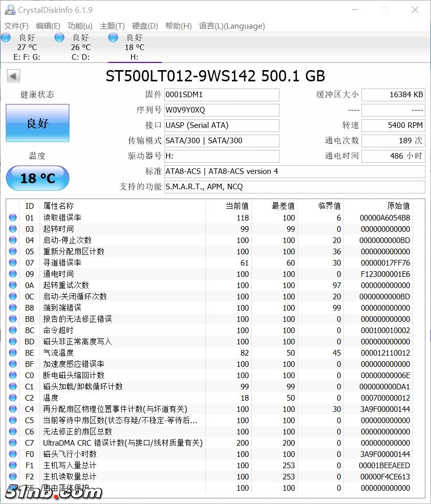Click the 属性名称 column header

tap(58, 206)
